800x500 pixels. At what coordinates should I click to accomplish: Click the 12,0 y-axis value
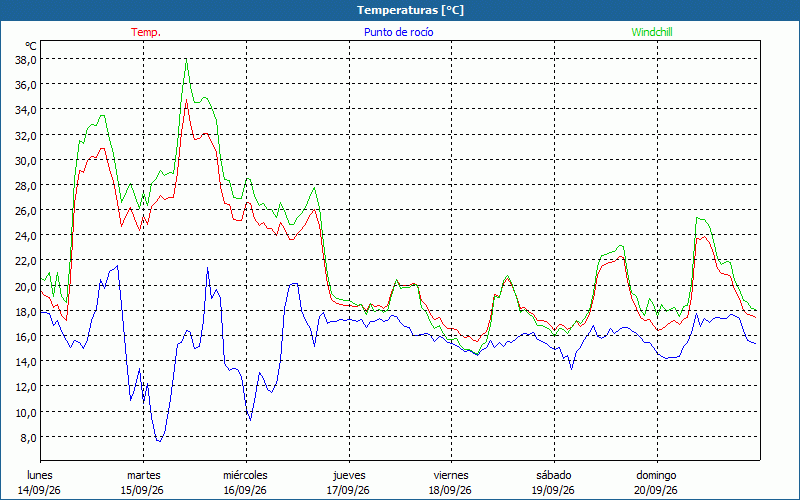[26, 387]
